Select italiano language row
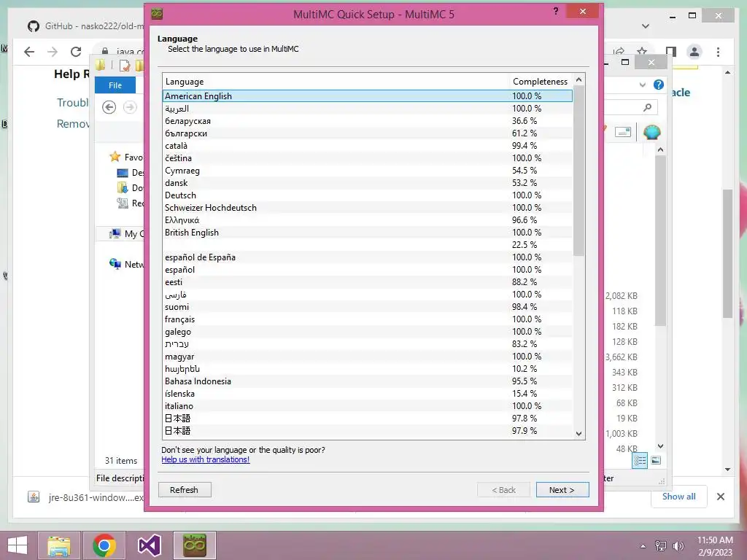The height and width of the screenshot is (560, 747). (x=368, y=405)
